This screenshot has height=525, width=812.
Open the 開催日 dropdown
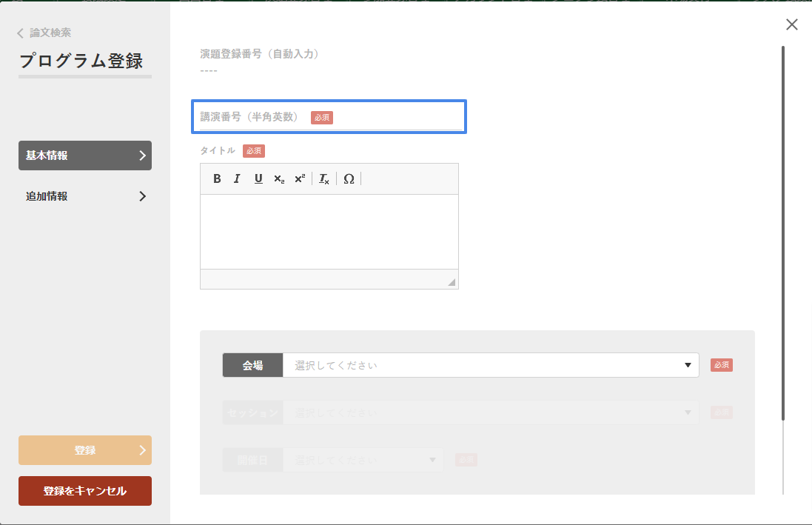pyautogui.click(x=363, y=460)
